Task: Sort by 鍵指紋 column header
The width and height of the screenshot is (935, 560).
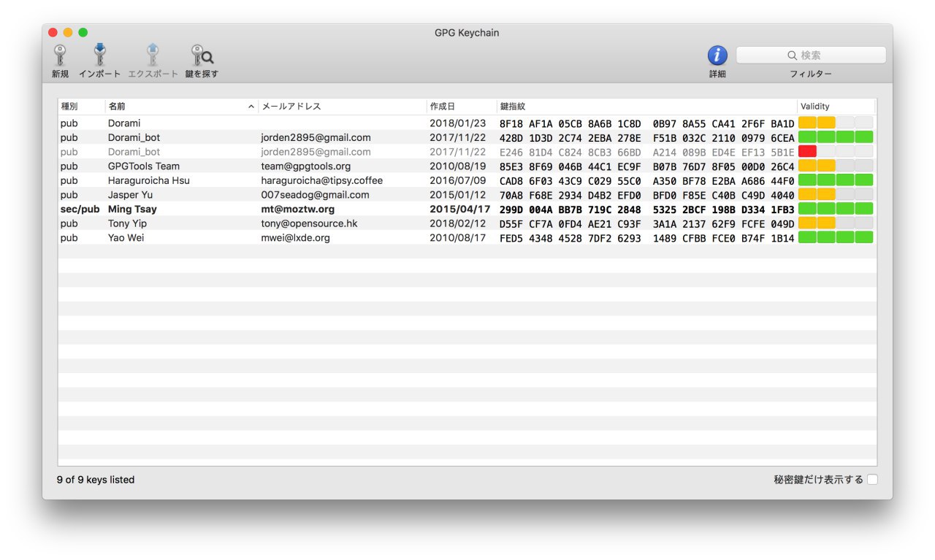Action: point(512,107)
